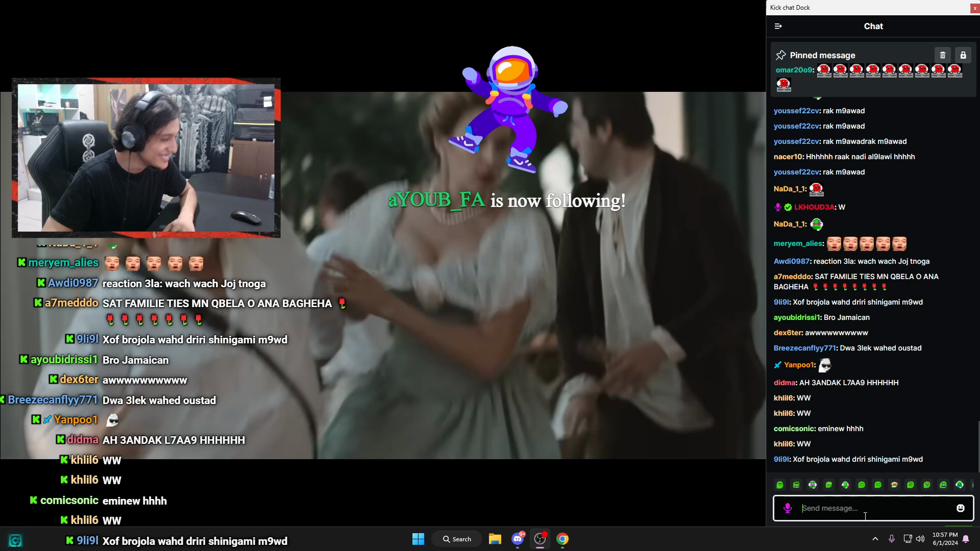Open the Windows Start menu
This screenshot has height=551, width=980.
(x=418, y=539)
